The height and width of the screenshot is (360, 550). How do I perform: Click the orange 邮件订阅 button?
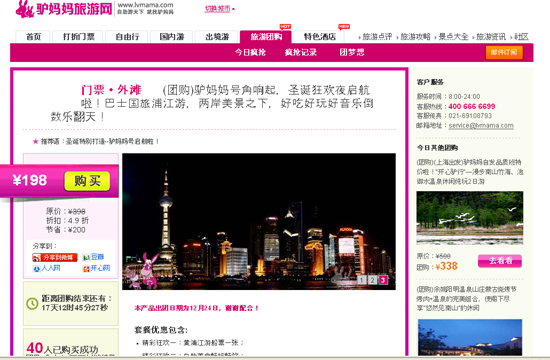[x=504, y=52]
